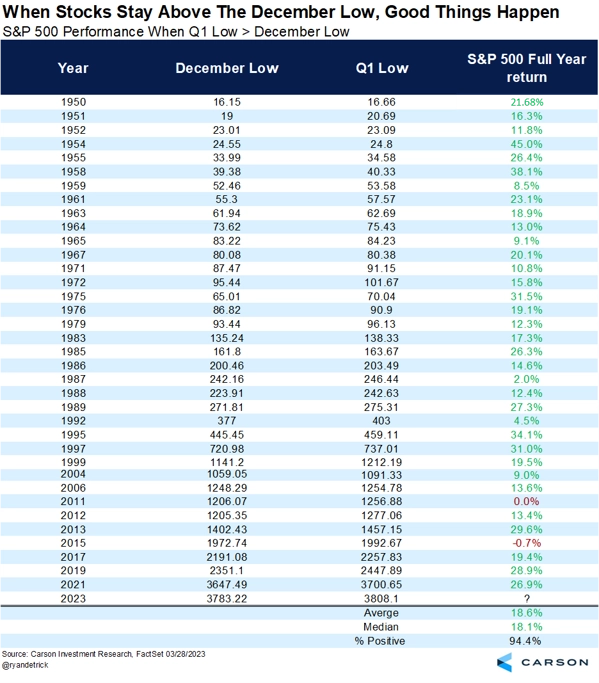The height and width of the screenshot is (683, 599).
Task: Click the '@ryandetrick' handle
Action: coord(25,665)
